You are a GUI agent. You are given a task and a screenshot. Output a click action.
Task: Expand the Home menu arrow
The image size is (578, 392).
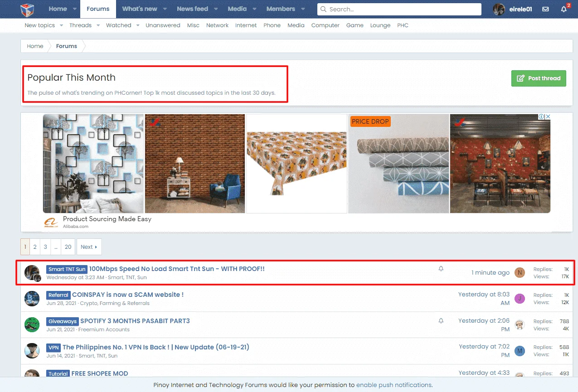tap(75, 9)
